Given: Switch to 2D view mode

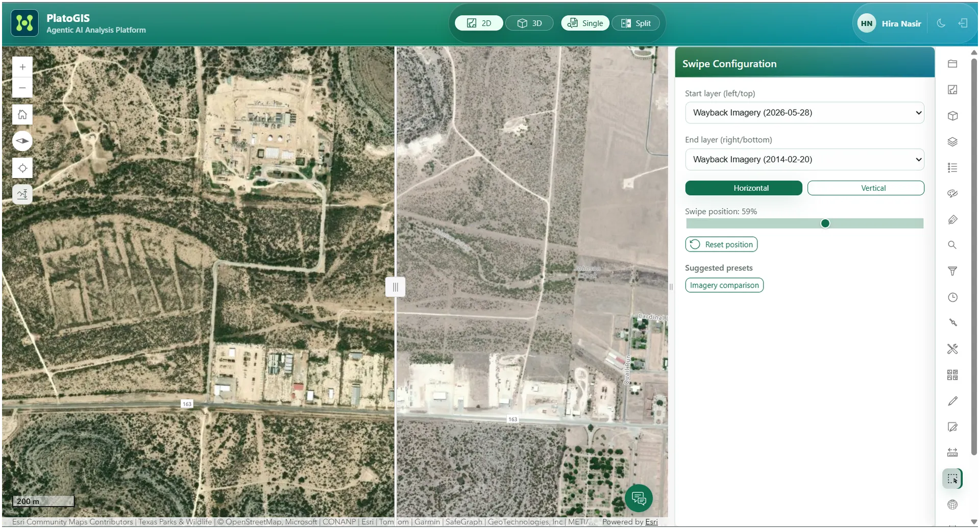Looking at the screenshot, I should pyautogui.click(x=479, y=23).
